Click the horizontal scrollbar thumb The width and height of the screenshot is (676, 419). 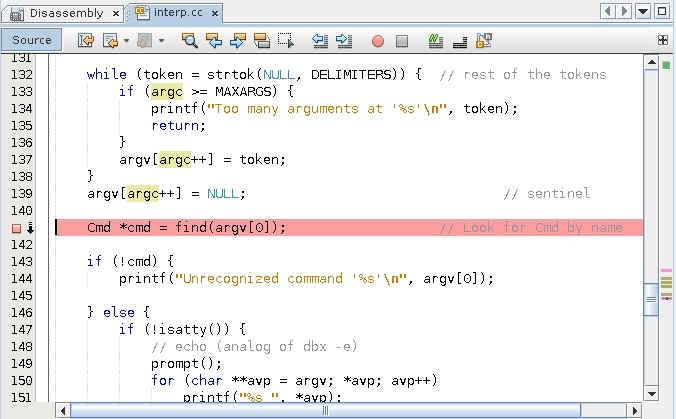pyautogui.click(x=325, y=410)
